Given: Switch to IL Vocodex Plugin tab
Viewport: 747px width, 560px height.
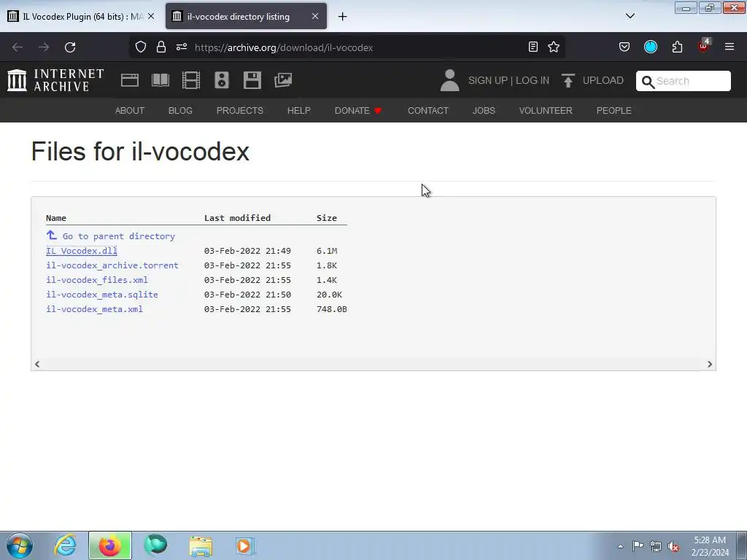Looking at the screenshot, I should coord(81,17).
